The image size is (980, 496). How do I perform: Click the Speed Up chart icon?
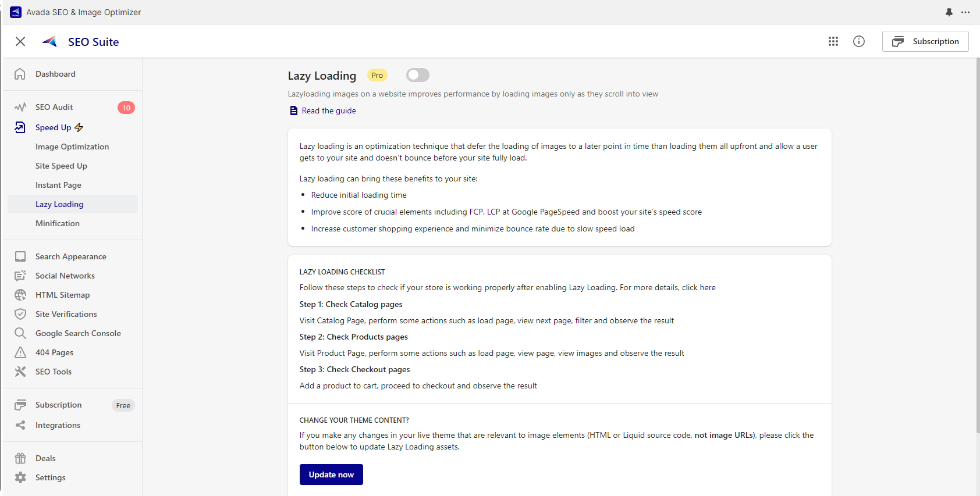tap(20, 127)
